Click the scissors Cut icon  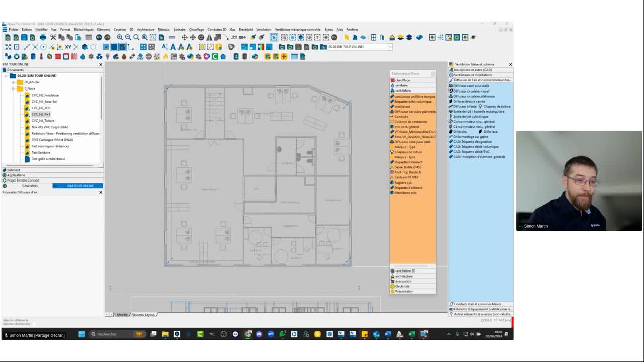pos(53,37)
